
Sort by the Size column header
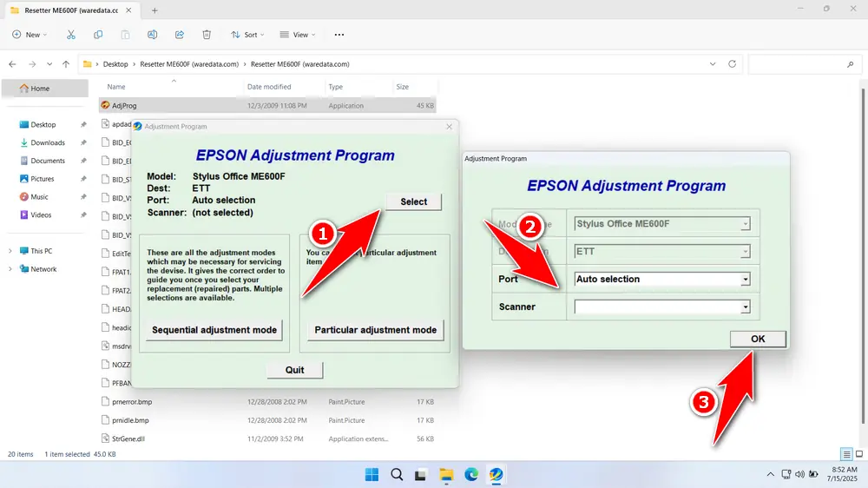pos(403,87)
